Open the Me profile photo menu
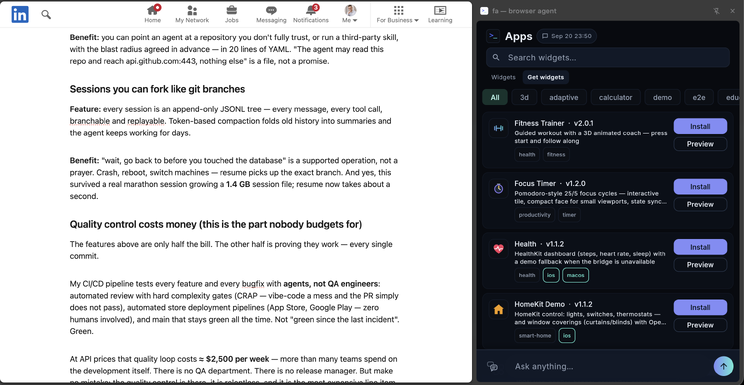This screenshot has height=385, width=744. tap(350, 14)
